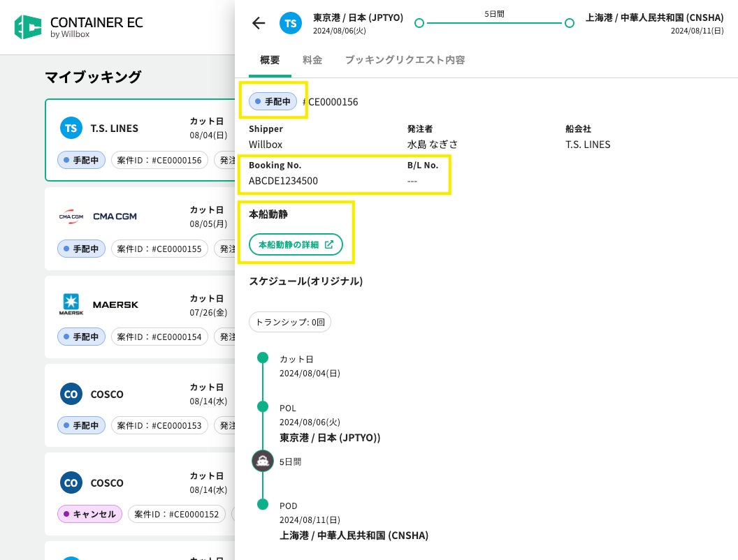Click 手配中 badge on the #CE0000156 card
This screenshot has height=560, width=738.
(x=82, y=161)
